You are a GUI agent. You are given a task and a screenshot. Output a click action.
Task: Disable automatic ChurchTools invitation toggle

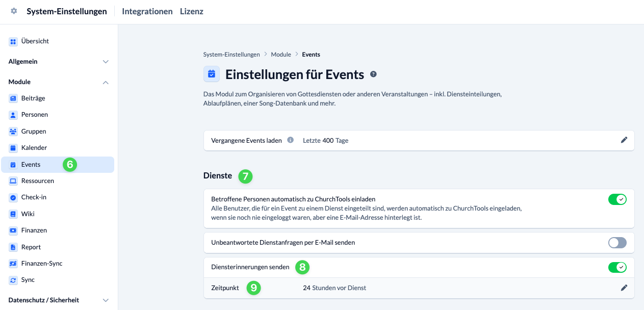click(617, 199)
